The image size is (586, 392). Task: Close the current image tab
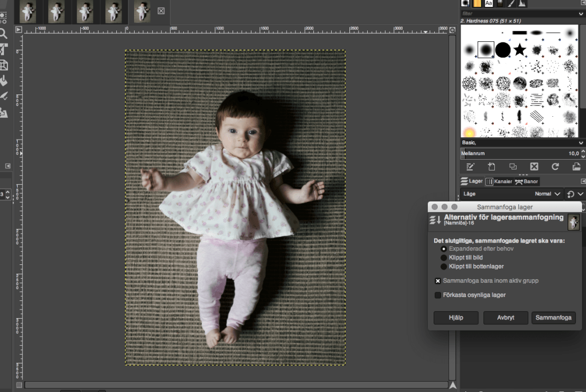tap(161, 10)
